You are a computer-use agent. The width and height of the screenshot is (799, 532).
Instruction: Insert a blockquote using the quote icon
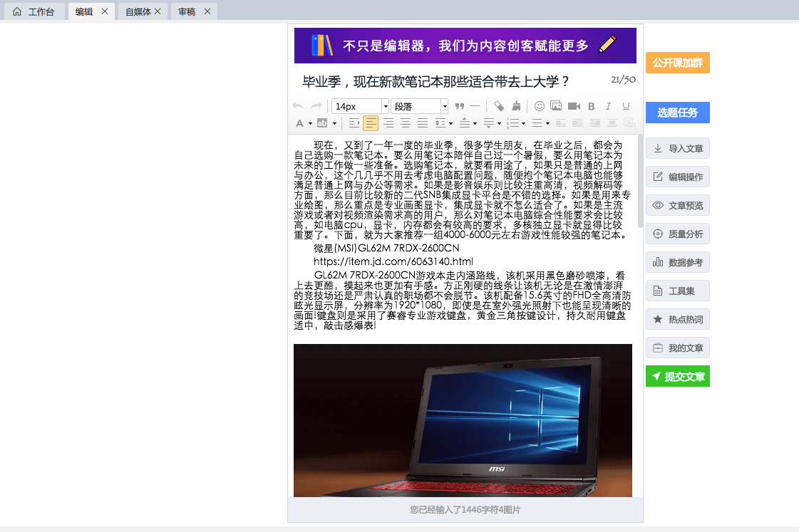[x=460, y=106]
